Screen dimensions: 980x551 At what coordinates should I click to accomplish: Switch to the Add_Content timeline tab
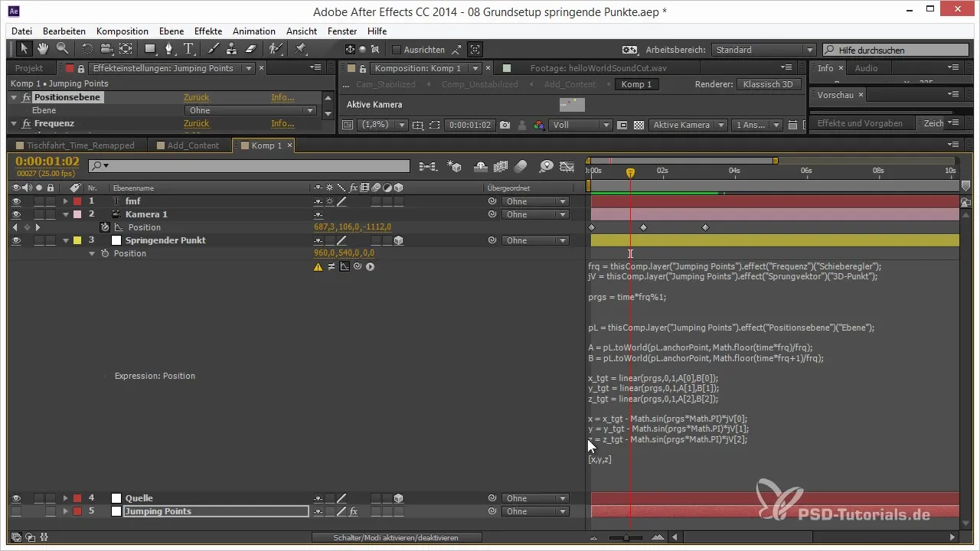click(193, 145)
